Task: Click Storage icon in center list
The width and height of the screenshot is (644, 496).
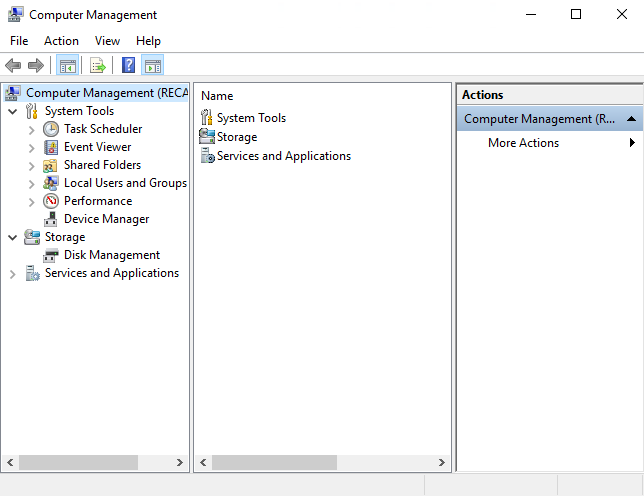Action: point(207,136)
